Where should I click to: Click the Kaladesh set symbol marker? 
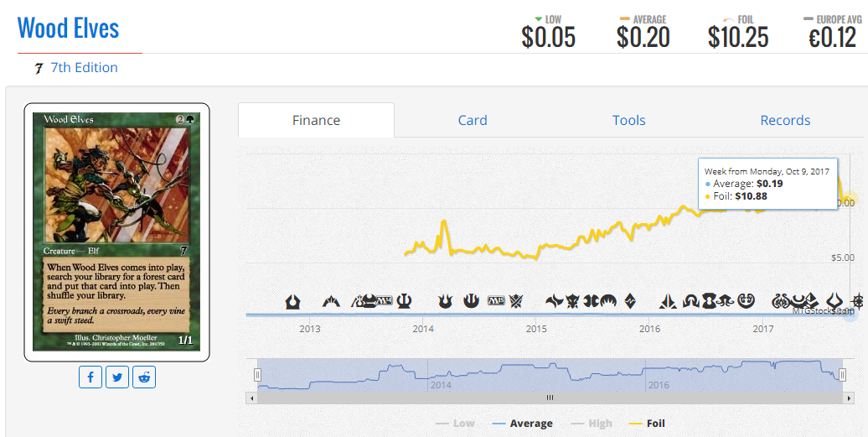pos(746,301)
